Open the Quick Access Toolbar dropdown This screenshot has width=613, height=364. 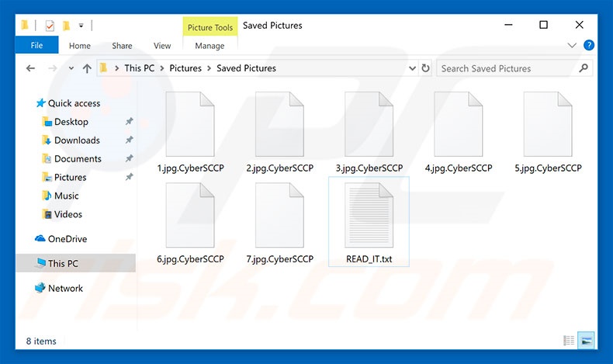click(81, 26)
